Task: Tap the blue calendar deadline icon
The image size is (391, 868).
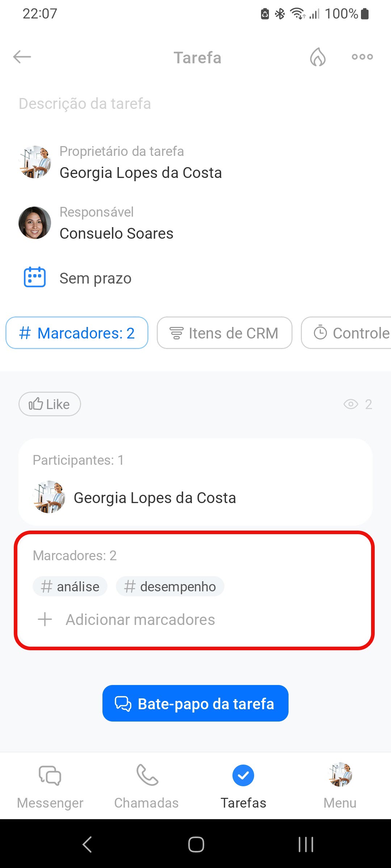Action: coord(35,277)
